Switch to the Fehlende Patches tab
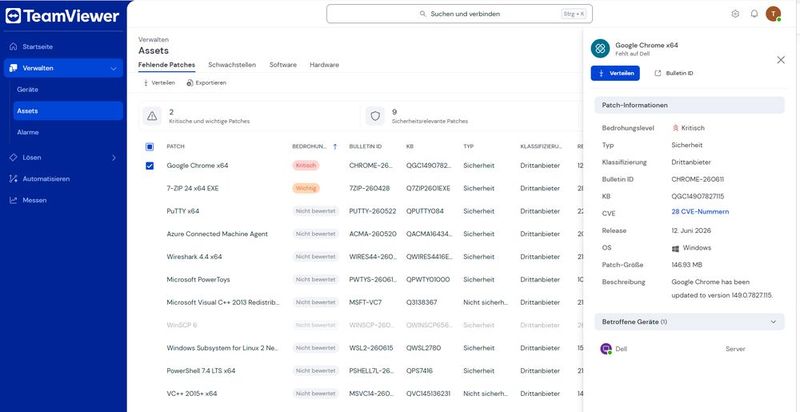The image size is (800, 412). (166, 65)
